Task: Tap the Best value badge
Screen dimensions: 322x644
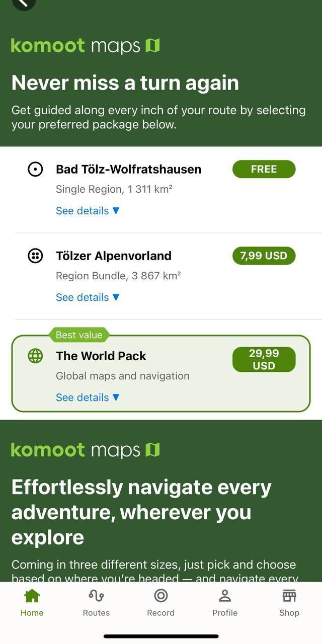Action: point(79,335)
